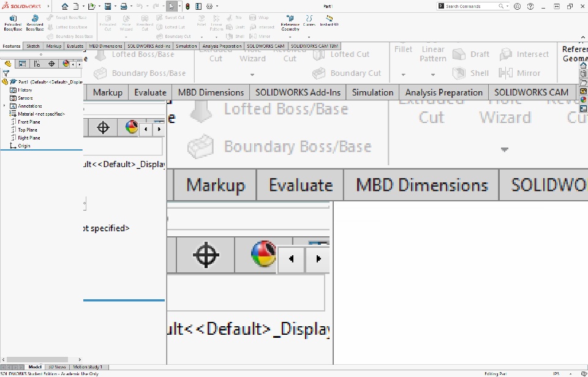The height and width of the screenshot is (377, 588).
Task: Click the Extruded Boss/Base tool
Action: 13,23
